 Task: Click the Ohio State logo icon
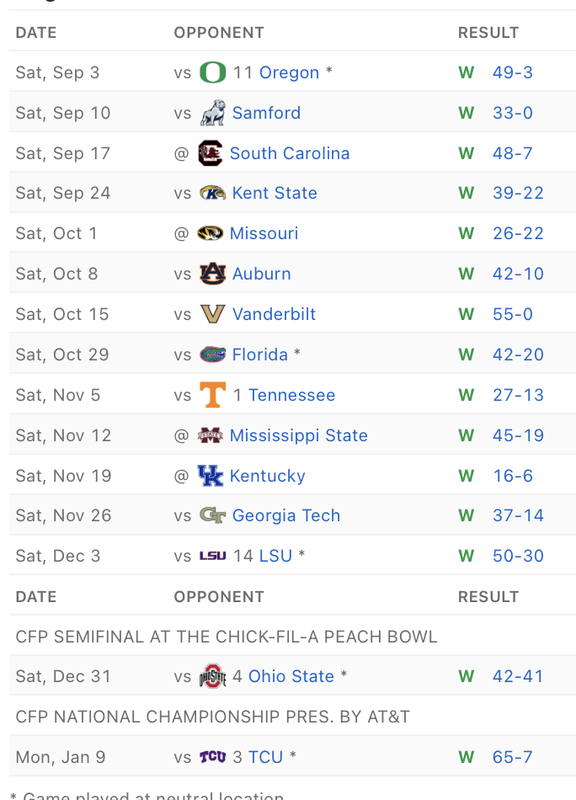coord(212,676)
